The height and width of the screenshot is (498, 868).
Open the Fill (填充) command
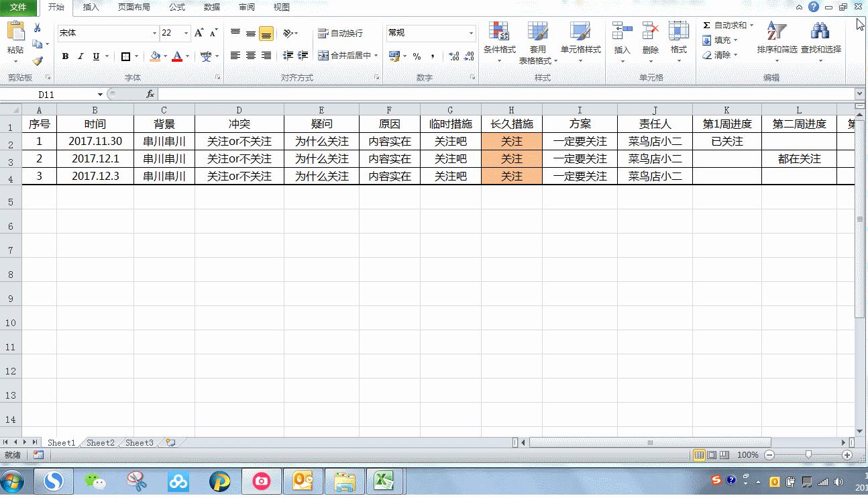click(x=721, y=40)
